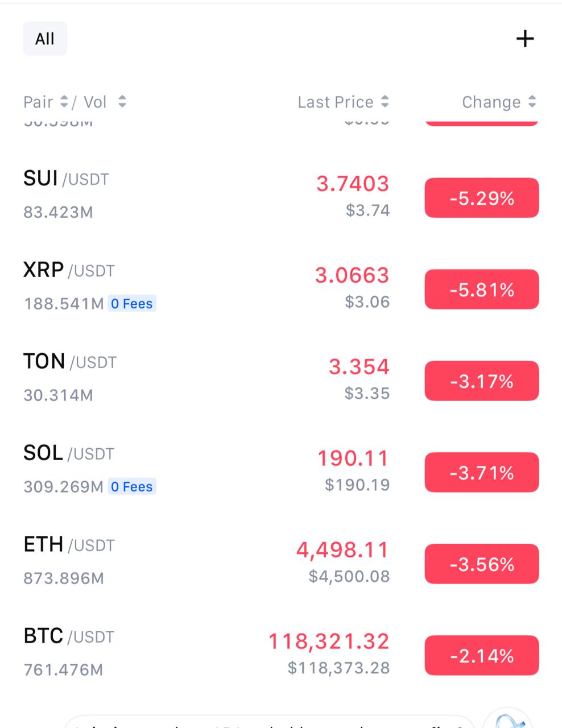
Task: Click the SOL 190.11 last price
Action: click(353, 458)
